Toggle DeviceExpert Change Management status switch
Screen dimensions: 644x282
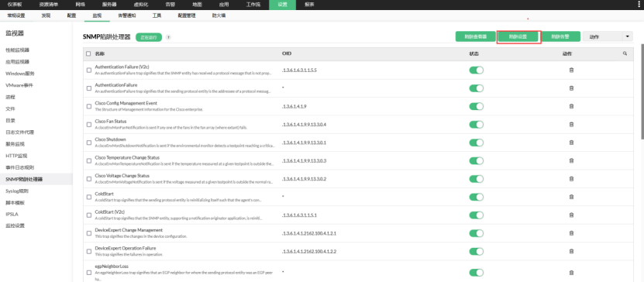click(x=477, y=233)
